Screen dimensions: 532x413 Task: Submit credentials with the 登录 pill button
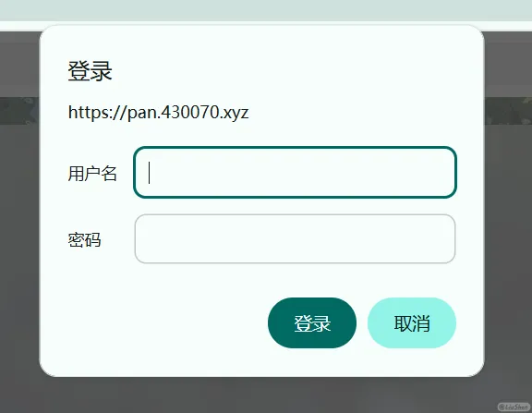312,322
